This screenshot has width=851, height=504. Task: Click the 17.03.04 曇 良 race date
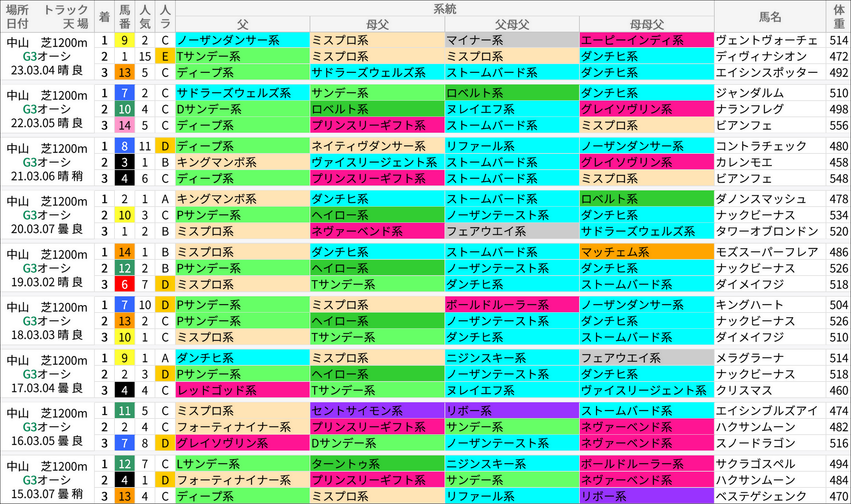pyautogui.click(x=47, y=388)
